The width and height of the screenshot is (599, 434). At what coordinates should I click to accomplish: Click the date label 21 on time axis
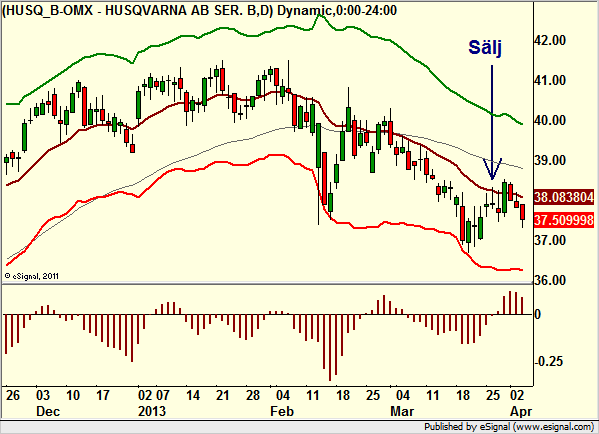[223, 395]
